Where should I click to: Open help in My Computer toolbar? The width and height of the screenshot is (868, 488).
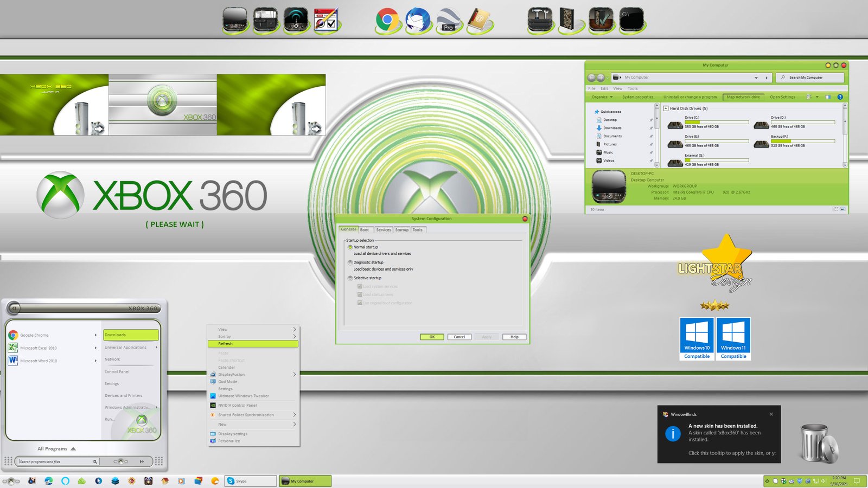pyautogui.click(x=840, y=97)
